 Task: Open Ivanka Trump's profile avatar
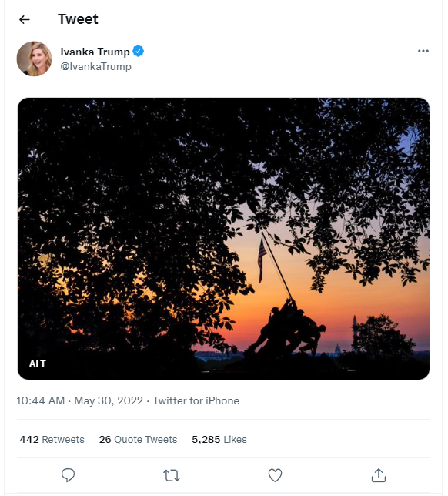(34, 59)
